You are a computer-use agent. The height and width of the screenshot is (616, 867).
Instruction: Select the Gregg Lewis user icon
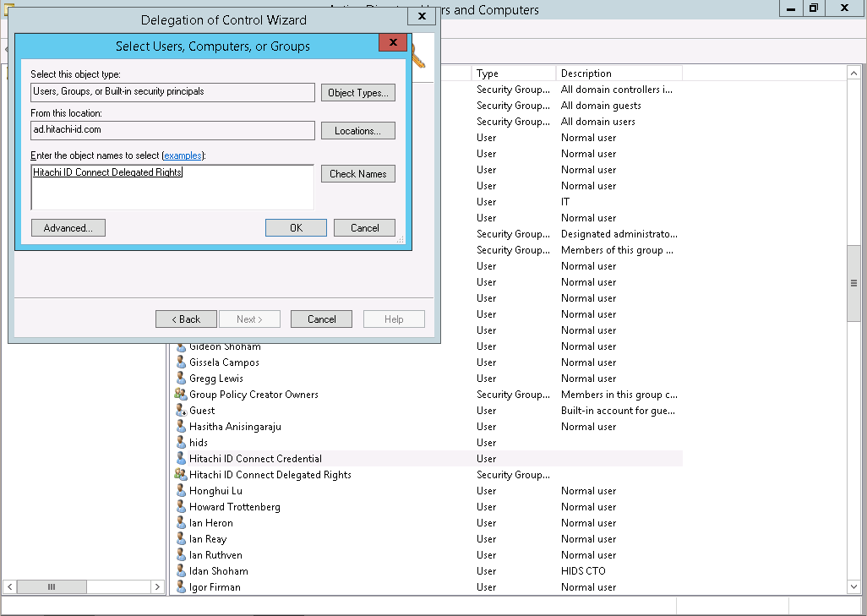point(181,379)
